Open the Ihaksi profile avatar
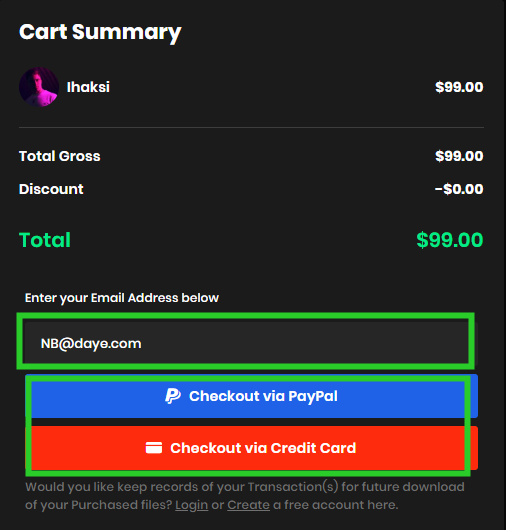The height and width of the screenshot is (530, 506). (x=39, y=87)
